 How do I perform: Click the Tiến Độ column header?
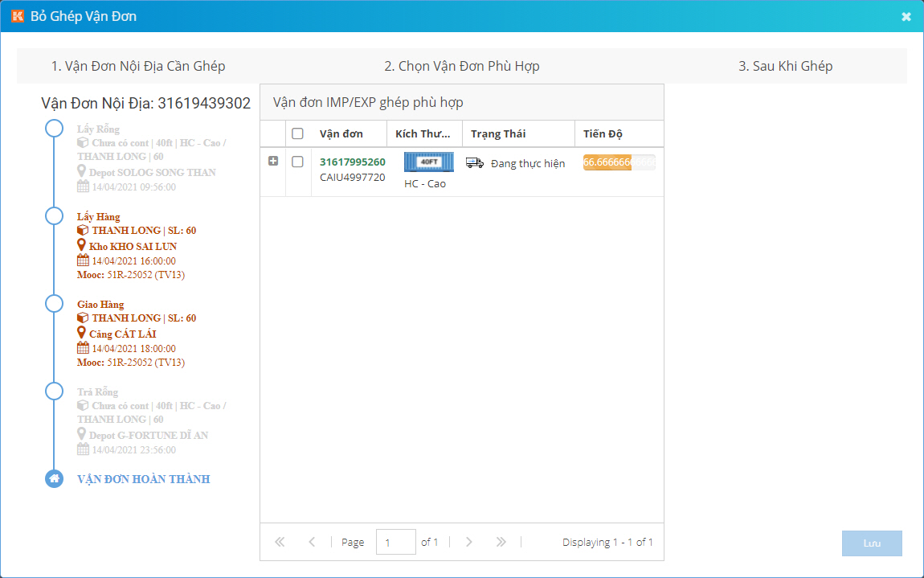tap(603, 133)
